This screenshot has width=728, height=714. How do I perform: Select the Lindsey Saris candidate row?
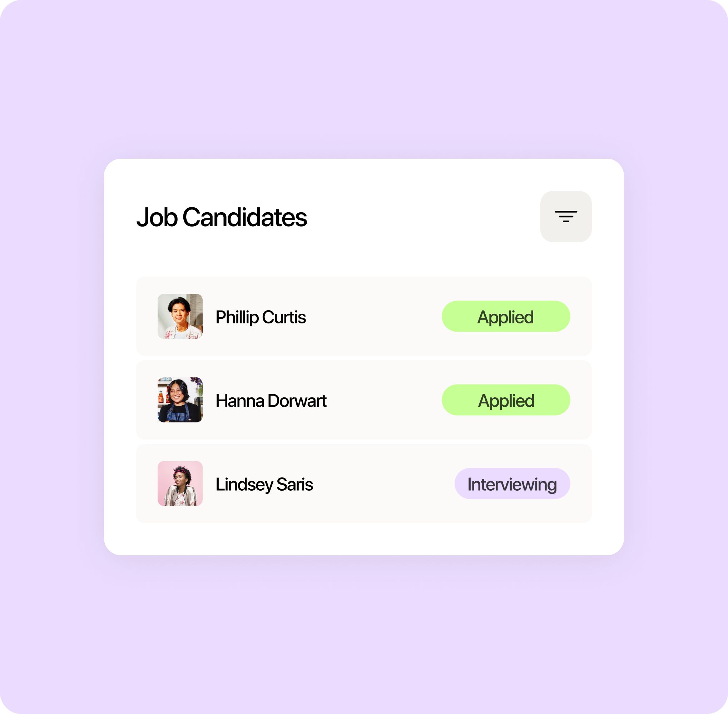pos(363,484)
